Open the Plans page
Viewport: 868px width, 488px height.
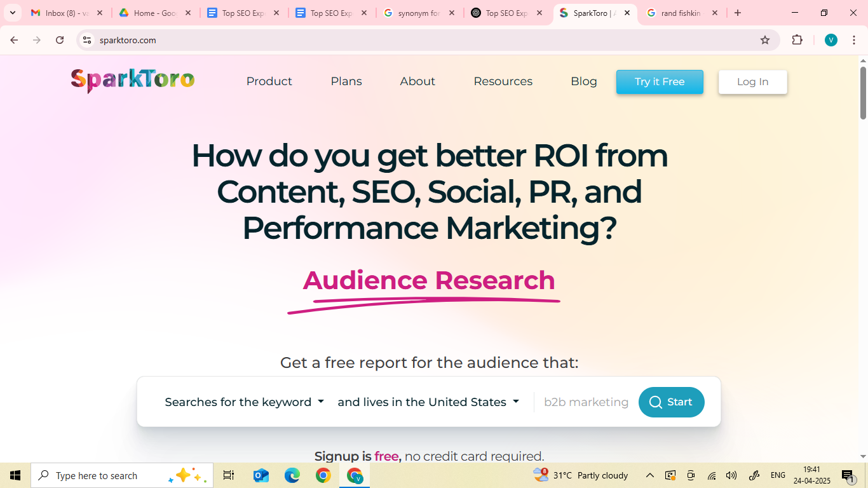(346, 81)
